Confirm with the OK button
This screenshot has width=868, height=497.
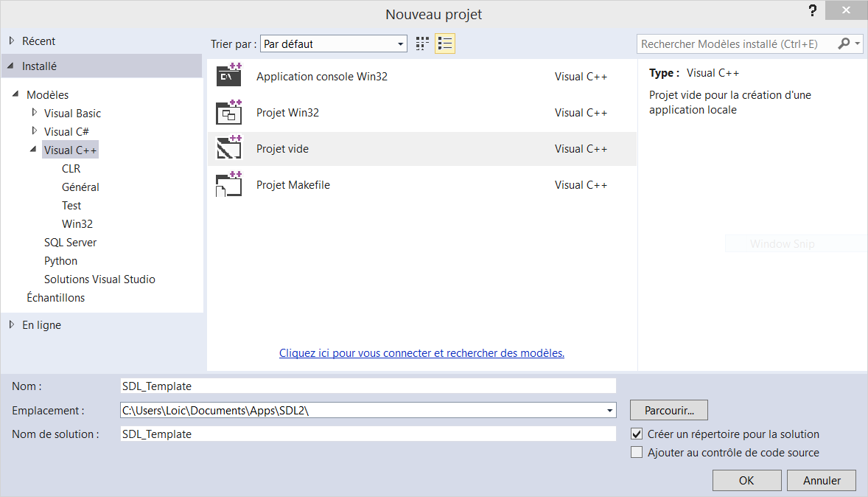click(x=746, y=481)
